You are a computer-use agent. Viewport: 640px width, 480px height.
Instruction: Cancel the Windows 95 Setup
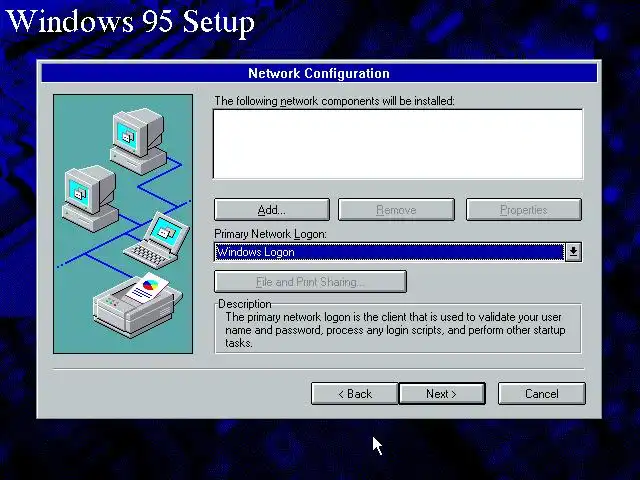click(x=542, y=393)
